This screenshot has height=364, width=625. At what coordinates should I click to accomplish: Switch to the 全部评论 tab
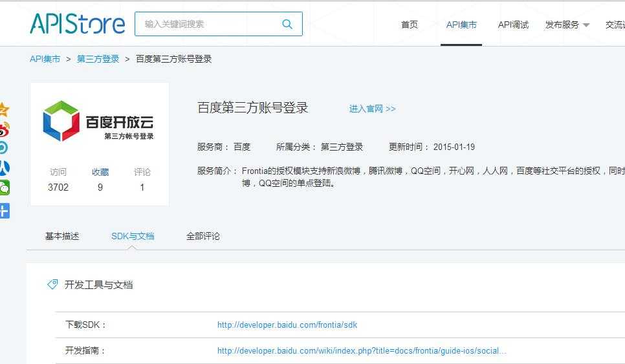click(x=203, y=236)
